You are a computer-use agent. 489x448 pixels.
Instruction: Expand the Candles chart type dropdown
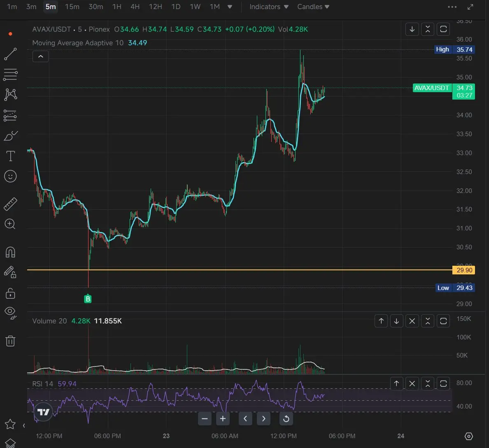[313, 7]
